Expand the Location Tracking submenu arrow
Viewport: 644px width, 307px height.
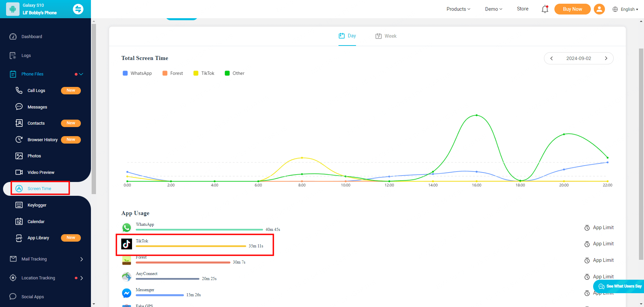click(82, 278)
